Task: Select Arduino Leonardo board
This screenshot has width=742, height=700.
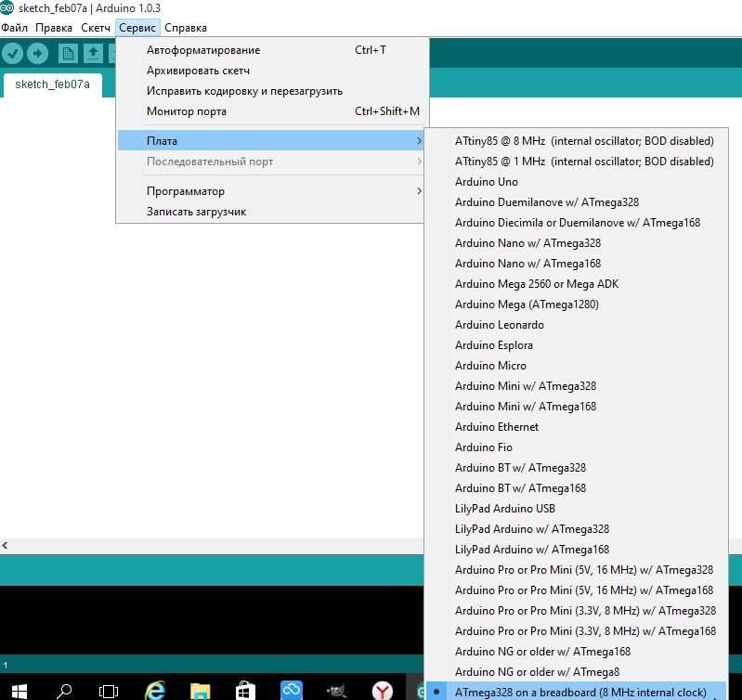Action: [x=576, y=324]
